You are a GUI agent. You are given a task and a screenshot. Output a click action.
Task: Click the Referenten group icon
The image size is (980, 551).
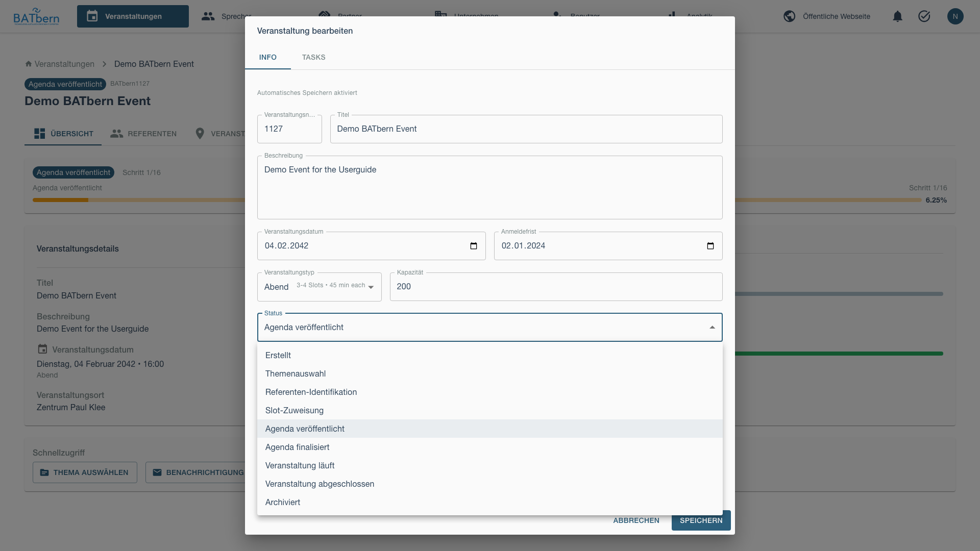coord(117,134)
